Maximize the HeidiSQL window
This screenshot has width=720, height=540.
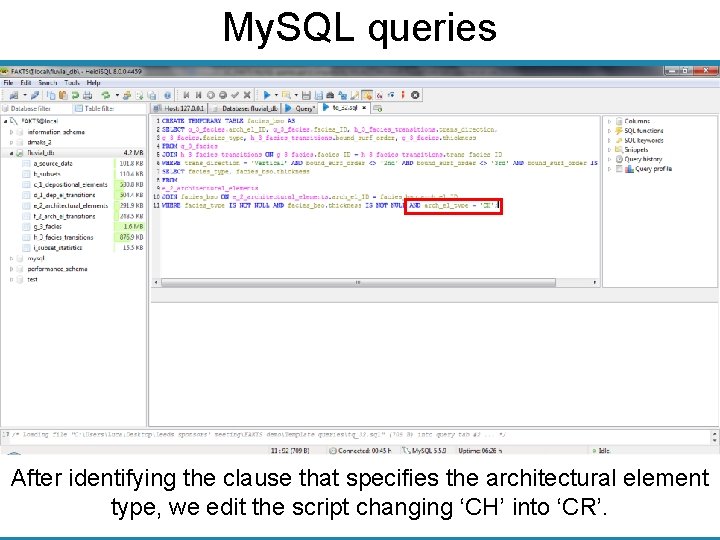tap(685, 71)
